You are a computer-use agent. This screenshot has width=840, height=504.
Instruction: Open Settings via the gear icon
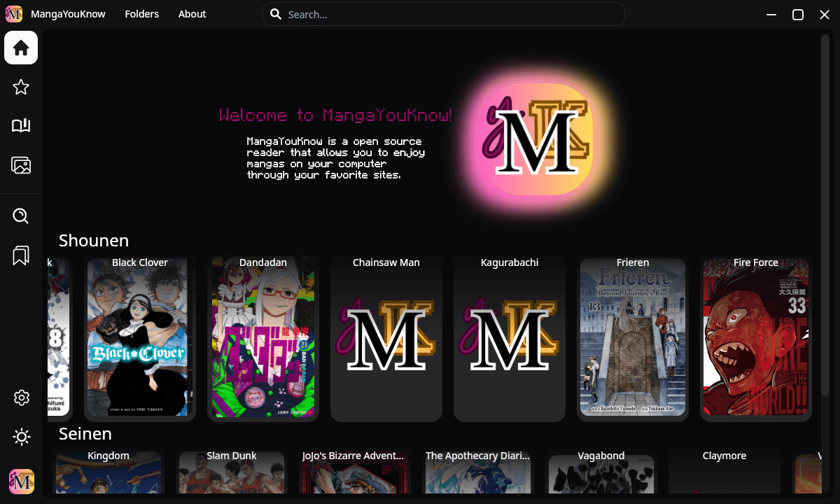click(21, 398)
